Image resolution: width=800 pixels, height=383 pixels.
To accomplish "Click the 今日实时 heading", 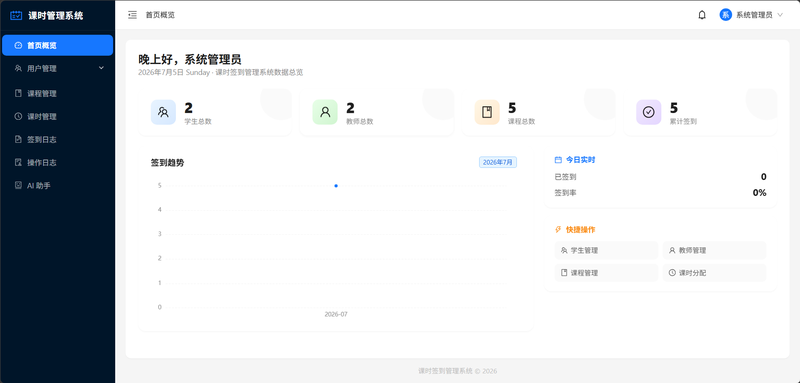I will click(x=581, y=160).
